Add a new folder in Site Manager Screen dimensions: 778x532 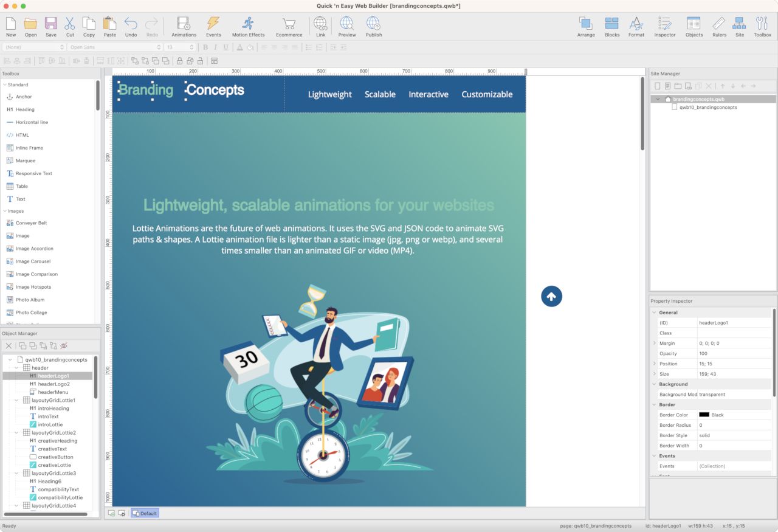pos(678,86)
